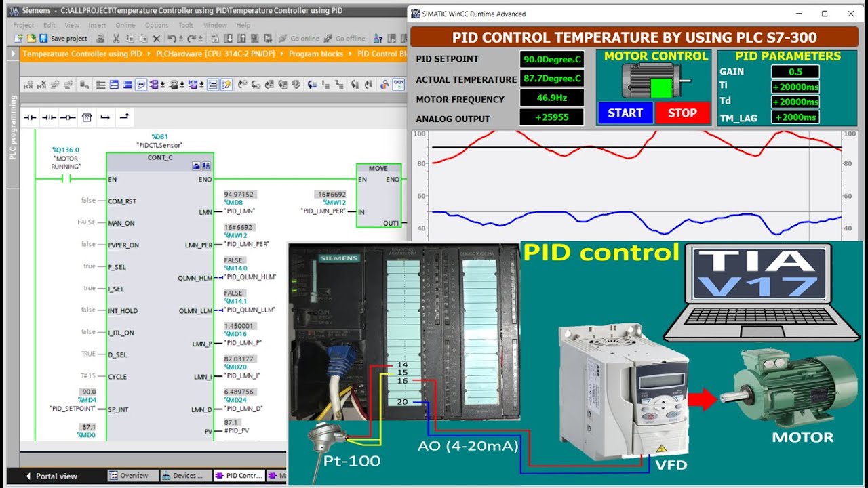Open the Options menu

pos(157,25)
